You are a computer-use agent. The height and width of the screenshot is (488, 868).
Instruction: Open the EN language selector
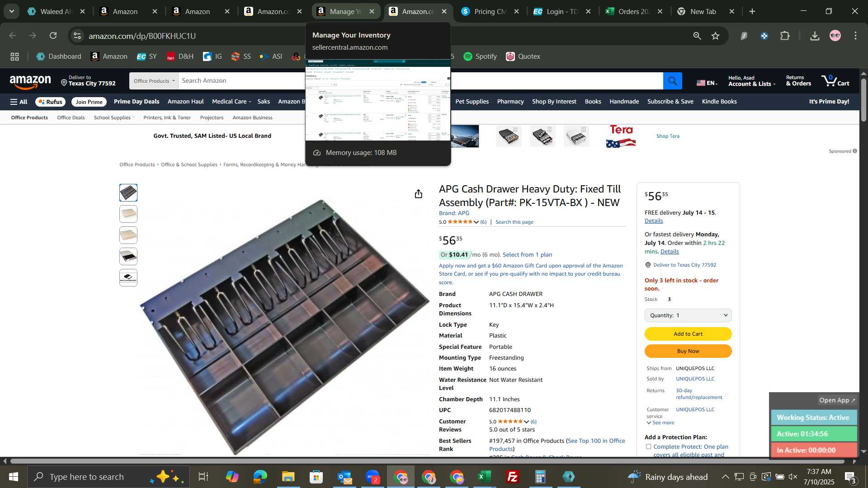pyautogui.click(x=707, y=83)
